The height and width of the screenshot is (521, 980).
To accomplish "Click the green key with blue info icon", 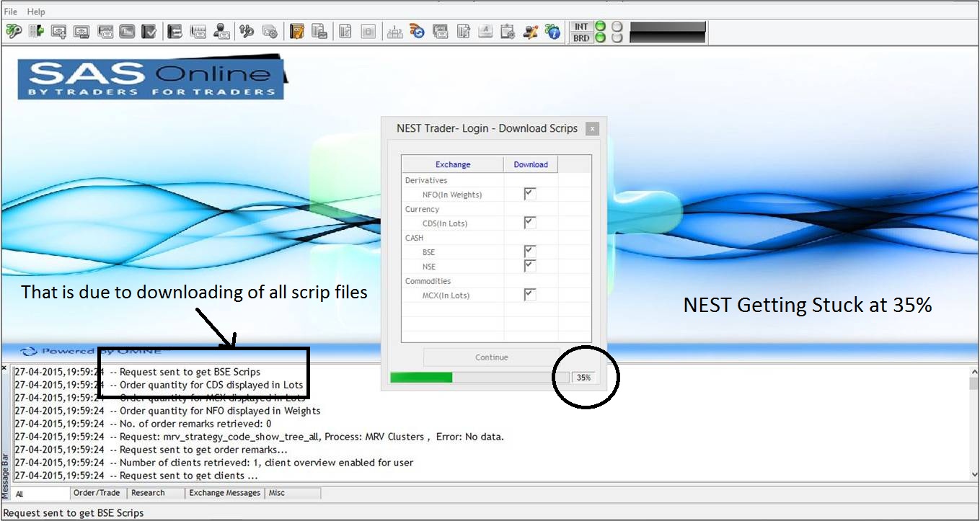I will [x=553, y=32].
